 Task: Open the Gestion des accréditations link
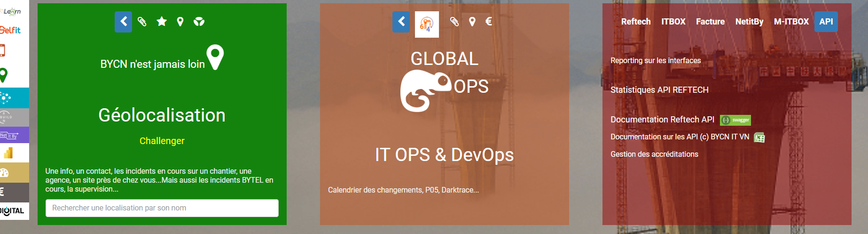(654, 154)
